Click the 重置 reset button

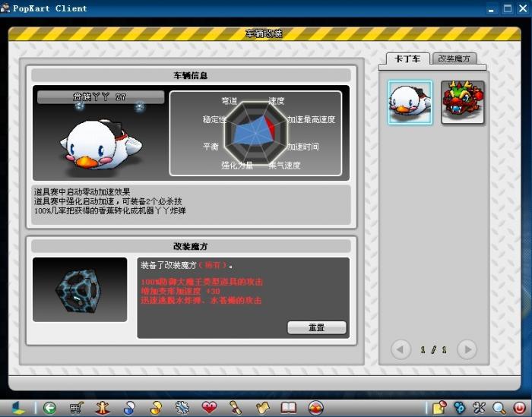point(317,327)
